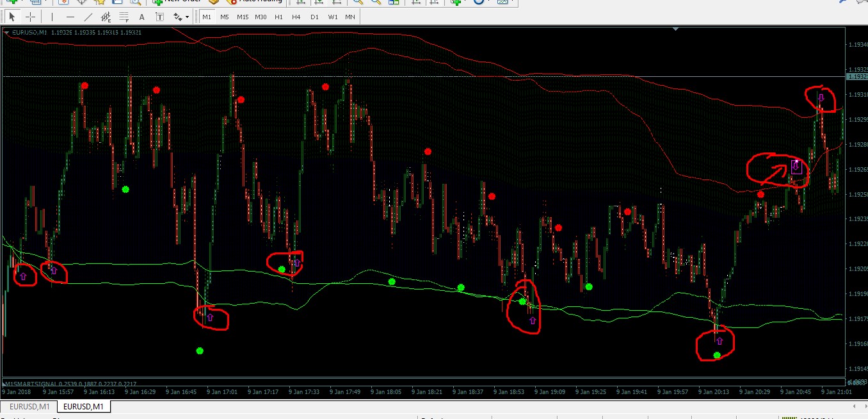Screen dimensions: 868x419
Task: Click the current price label 1.19323
Action: point(856,76)
